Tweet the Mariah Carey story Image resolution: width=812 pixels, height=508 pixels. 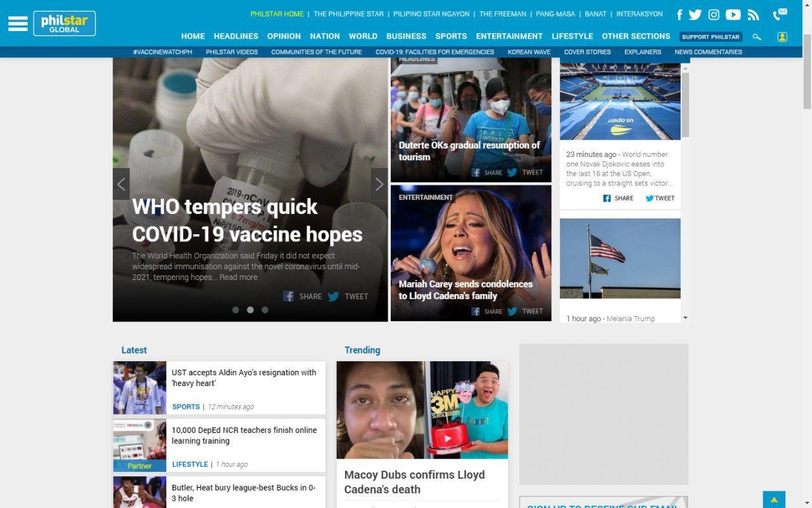(x=525, y=311)
